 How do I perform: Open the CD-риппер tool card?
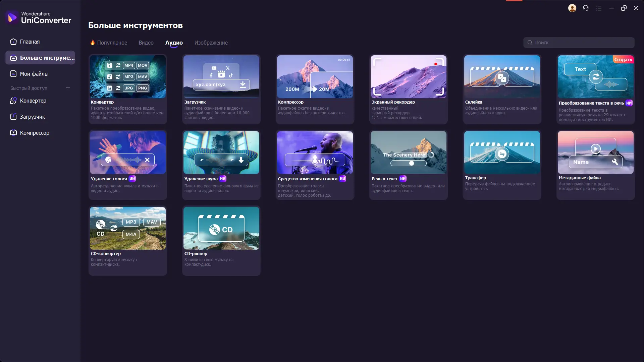click(221, 241)
